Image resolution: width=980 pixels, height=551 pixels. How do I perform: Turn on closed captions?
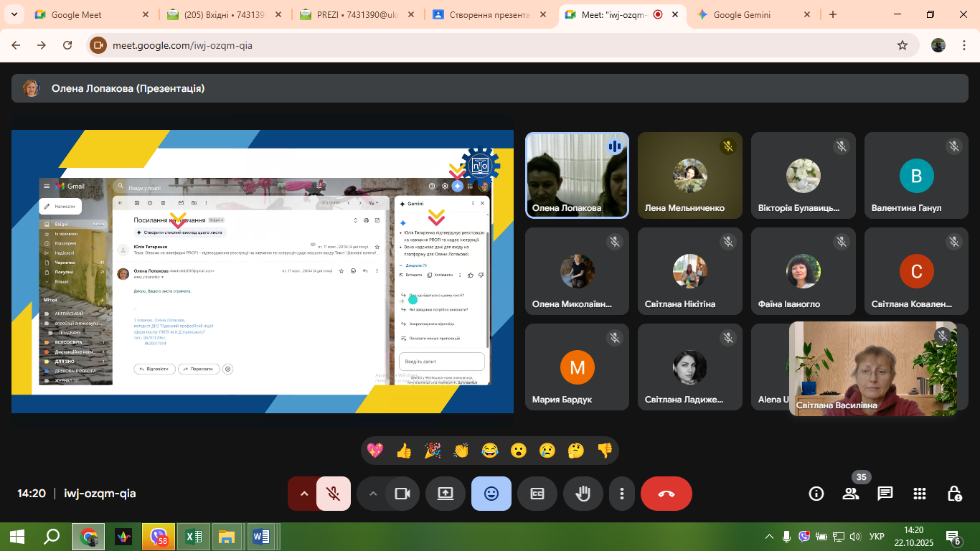click(x=537, y=494)
